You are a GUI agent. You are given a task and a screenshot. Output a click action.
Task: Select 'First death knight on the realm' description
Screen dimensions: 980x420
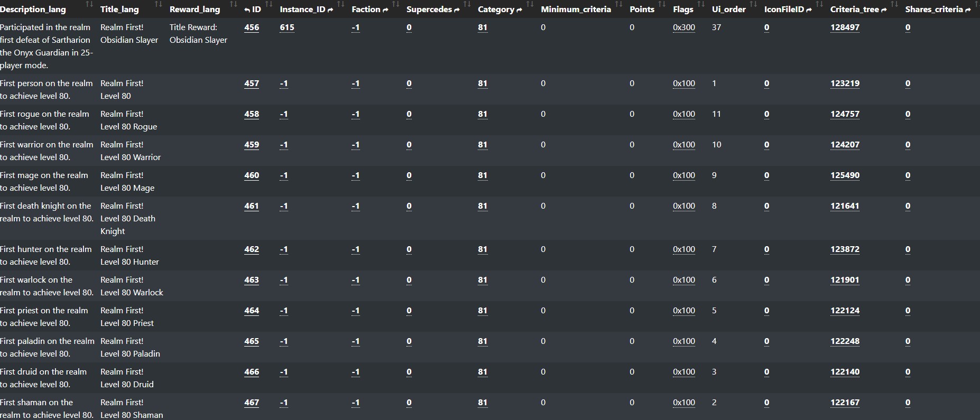[x=47, y=212]
